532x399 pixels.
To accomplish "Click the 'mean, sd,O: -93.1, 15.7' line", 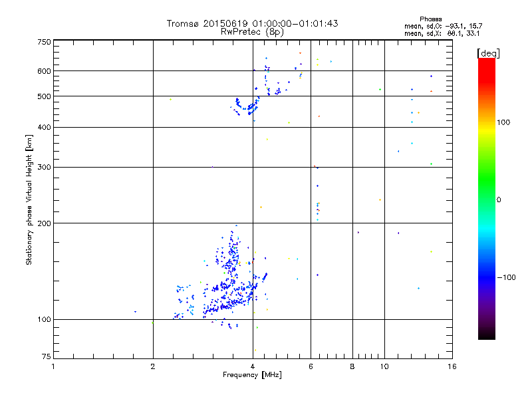I will pyautogui.click(x=443, y=26).
